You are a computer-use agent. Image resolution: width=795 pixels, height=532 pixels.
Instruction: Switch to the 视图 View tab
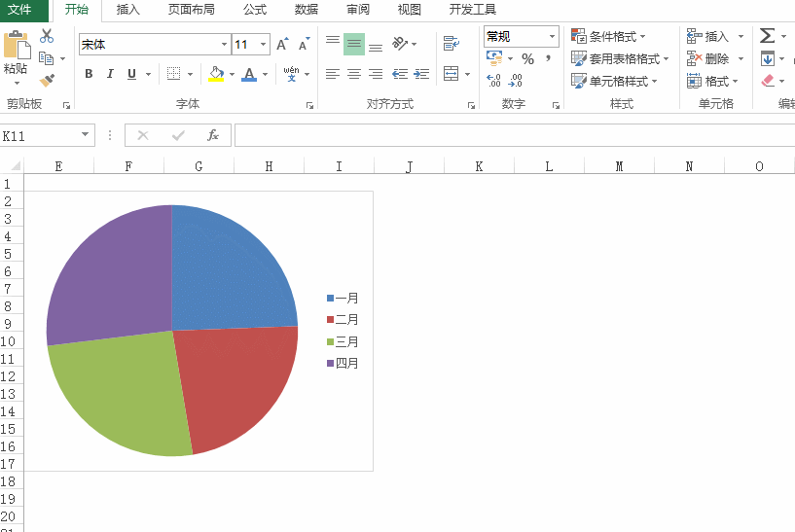point(409,10)
